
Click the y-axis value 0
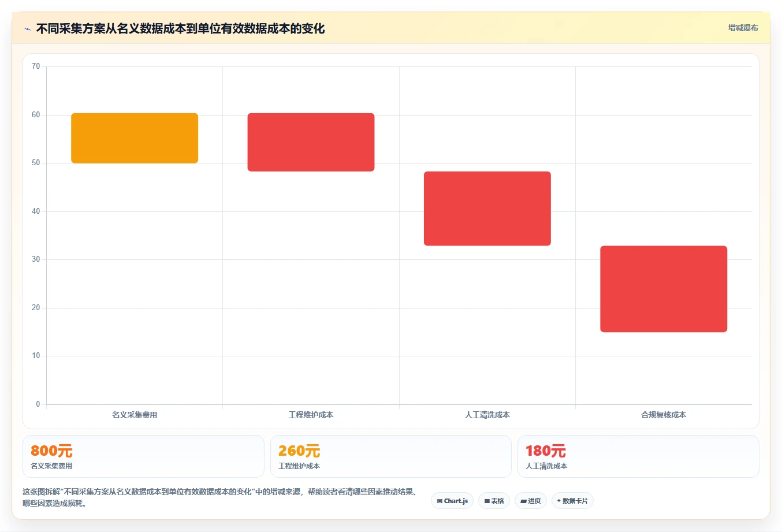[38, 404]
